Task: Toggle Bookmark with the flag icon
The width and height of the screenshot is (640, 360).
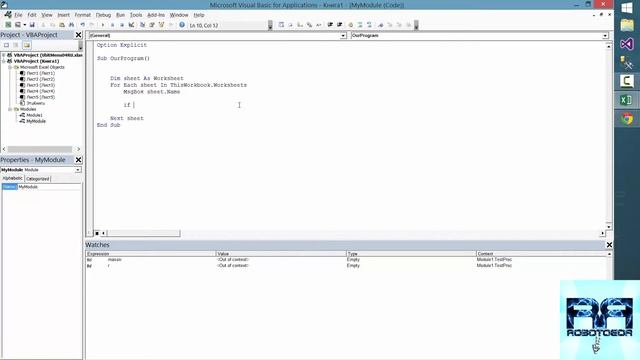Action: 380,25
